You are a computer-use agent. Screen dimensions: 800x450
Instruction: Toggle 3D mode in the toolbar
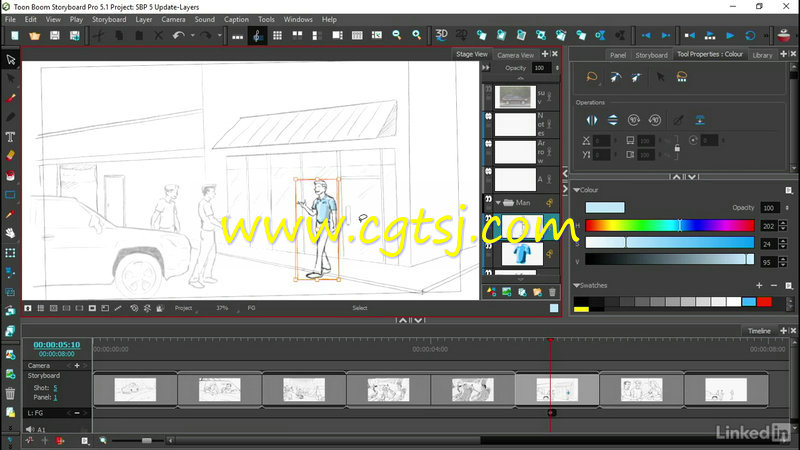441,35
